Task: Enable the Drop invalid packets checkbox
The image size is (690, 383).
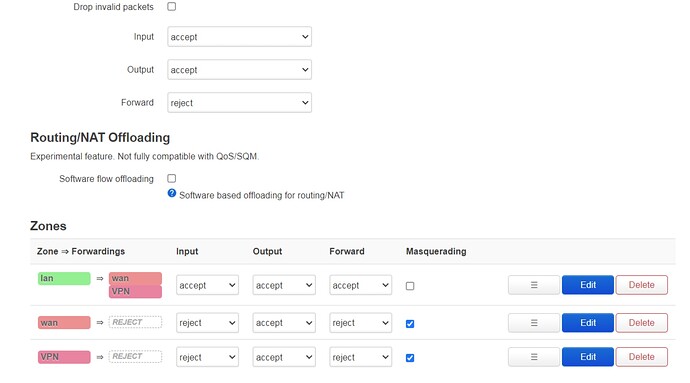Action: (x=172, y=7)
